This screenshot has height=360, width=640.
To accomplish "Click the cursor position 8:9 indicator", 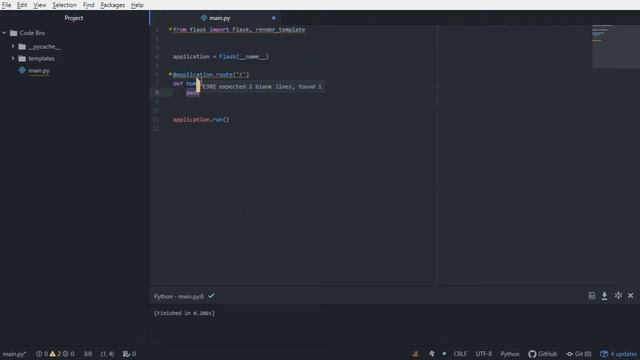I will [x=88, y=354].
